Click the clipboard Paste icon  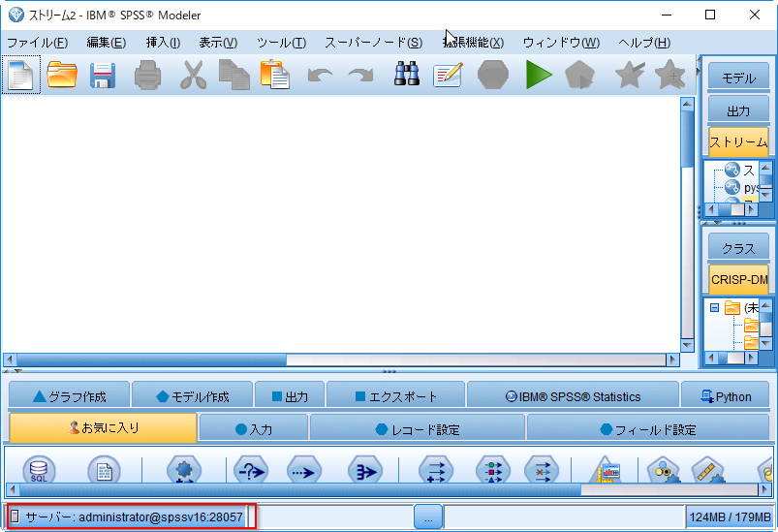pyautogui.click(x=275, y=76)
